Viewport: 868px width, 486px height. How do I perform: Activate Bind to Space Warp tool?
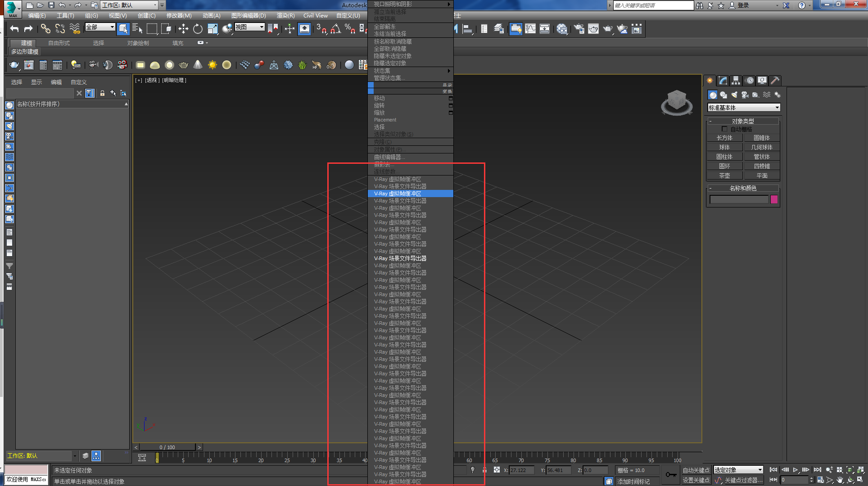click(x=75, y=29)
